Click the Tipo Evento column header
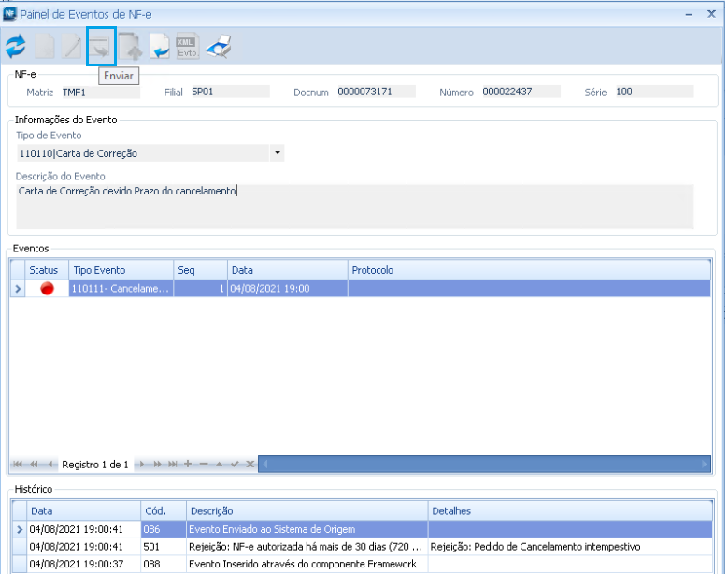The image size is (728, 574). pyautogui.click(x=99, y=270)
